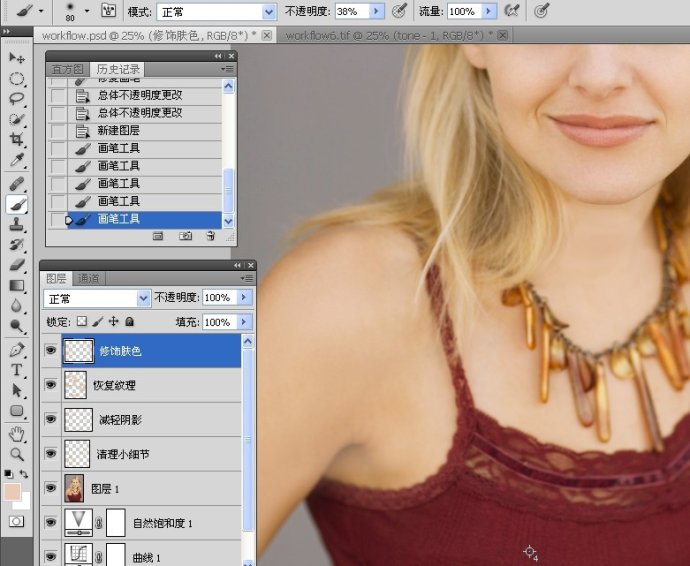The image size is (690, 566).
Task: Open the brush opacity slider arrow
Action: pos(376,11)
